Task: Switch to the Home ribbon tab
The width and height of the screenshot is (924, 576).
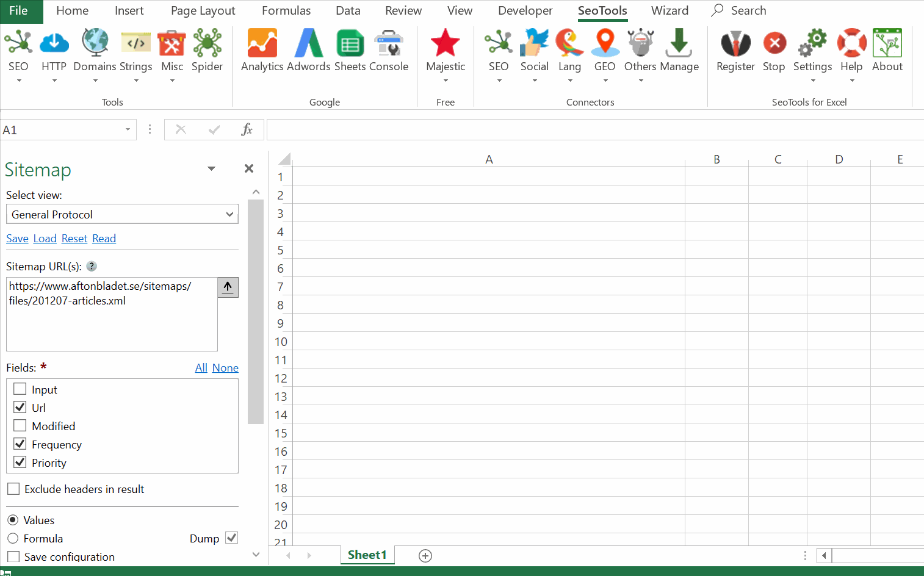Action: [x=72, y=11]
